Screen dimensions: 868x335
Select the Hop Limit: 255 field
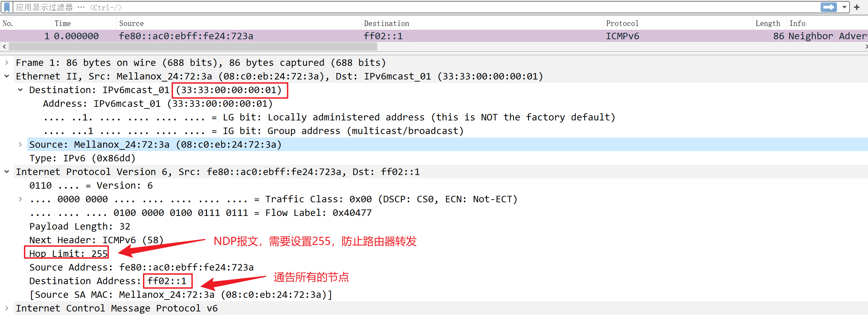[68, 254]
